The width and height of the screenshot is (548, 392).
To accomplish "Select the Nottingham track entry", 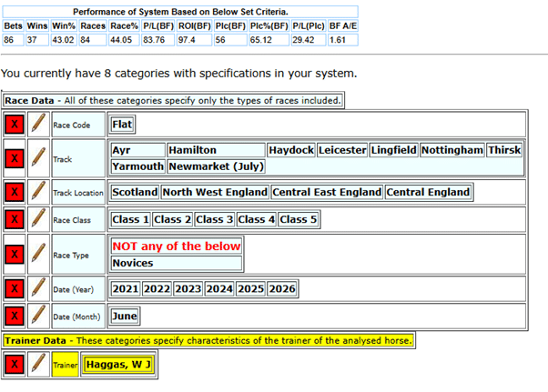I will 452,150.
